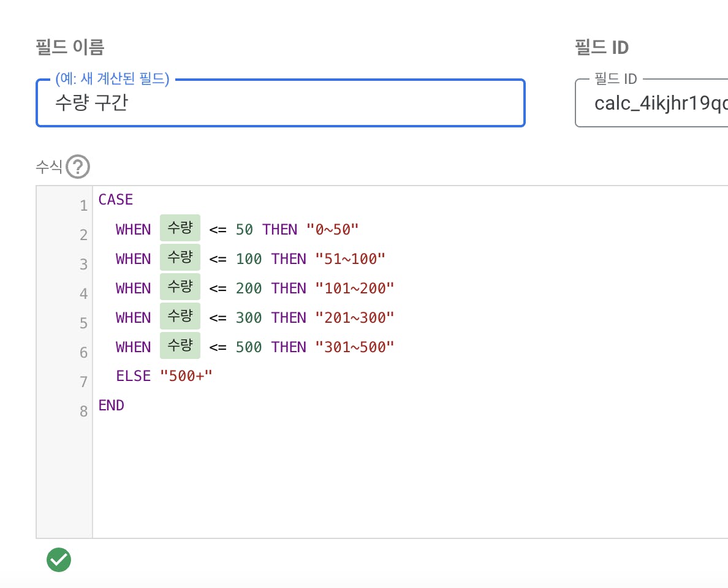The image size is (728, 588).
Task: Select the 수량 field chip on line 3
Action: (180, 258)
